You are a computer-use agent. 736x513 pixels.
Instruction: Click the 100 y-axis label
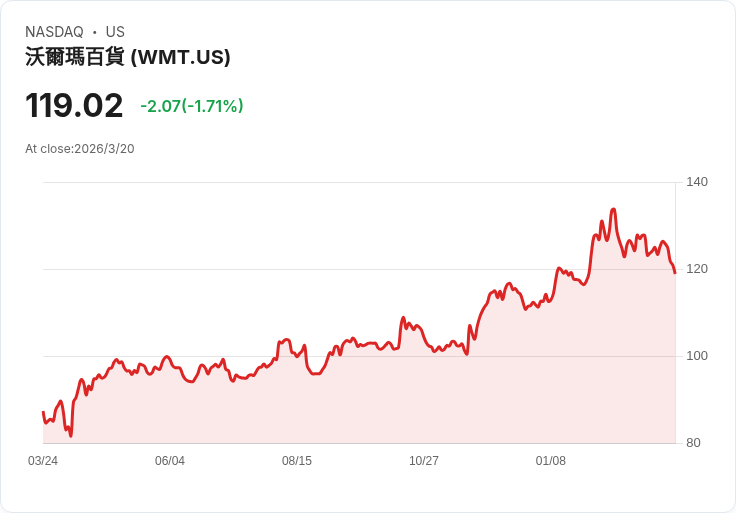697,356
